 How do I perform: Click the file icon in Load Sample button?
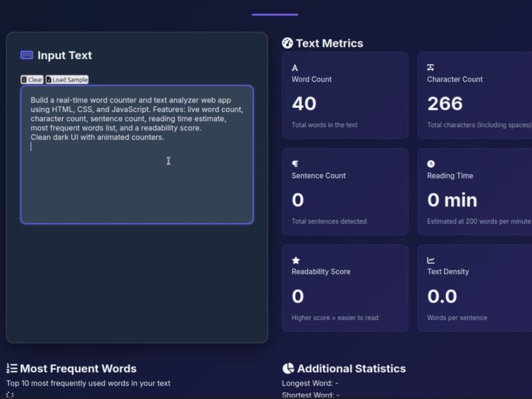(49, 80)
